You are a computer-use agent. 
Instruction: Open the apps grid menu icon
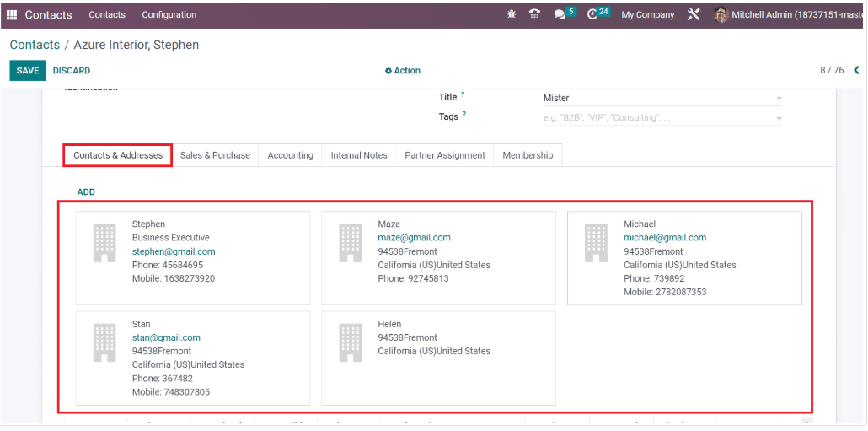(x=12, y=14)
